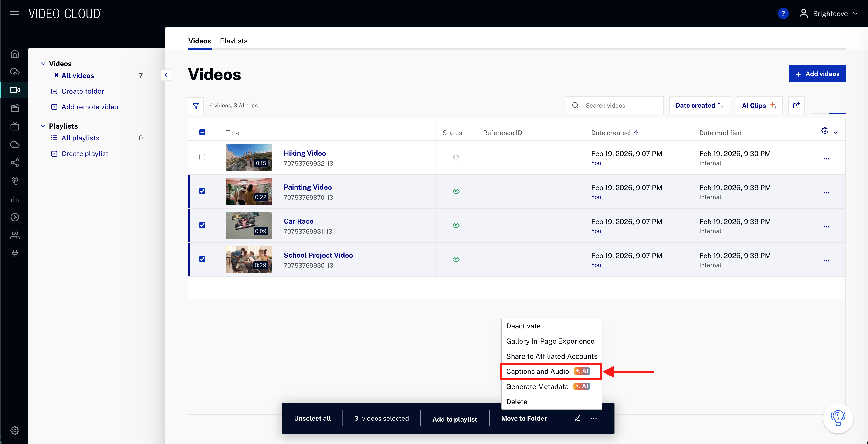Screen dimensions: 868x444
Task: Click the export share icon near AI Clips
Action: coord(796,106)
